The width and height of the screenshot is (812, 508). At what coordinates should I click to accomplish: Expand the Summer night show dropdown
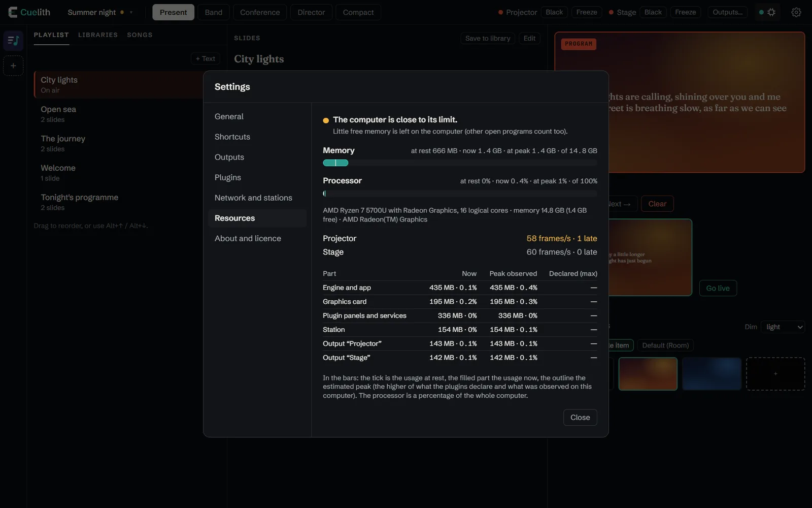pos(100,12)
